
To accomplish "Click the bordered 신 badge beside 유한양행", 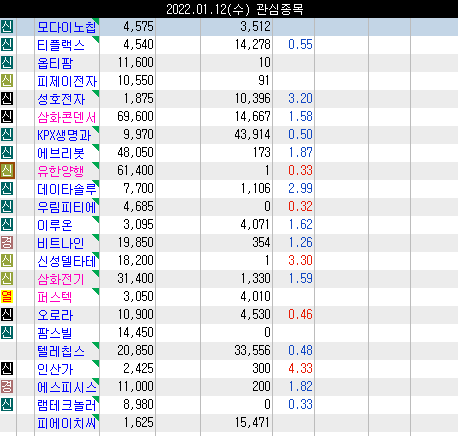I will (7, 171).
